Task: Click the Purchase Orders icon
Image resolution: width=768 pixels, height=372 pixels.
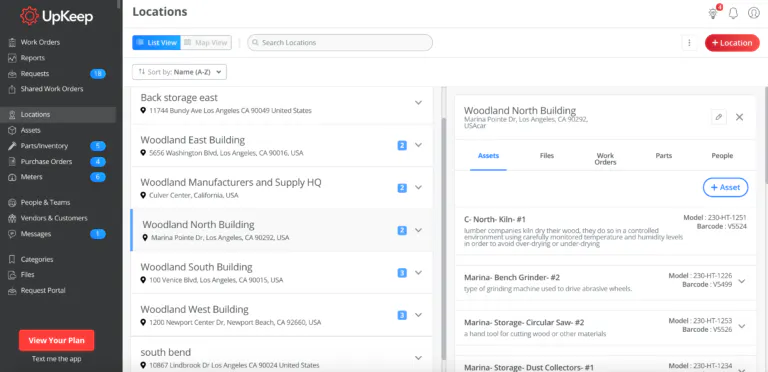Action: (x=12, y=162)
